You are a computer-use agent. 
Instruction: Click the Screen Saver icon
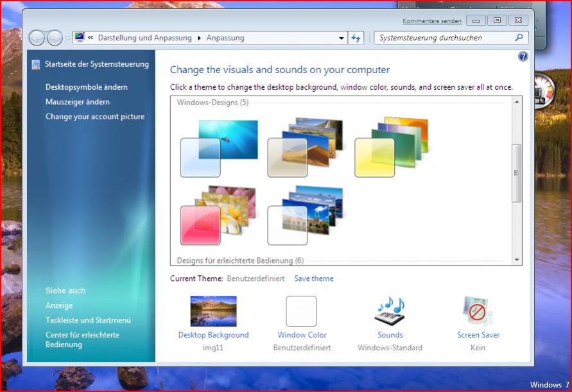point(478,311)
